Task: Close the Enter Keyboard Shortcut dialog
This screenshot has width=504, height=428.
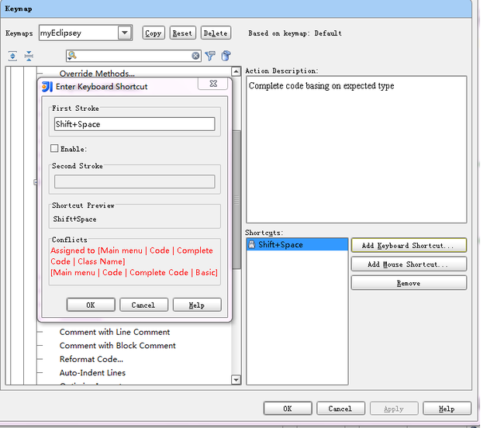Action: coord(213,84)
